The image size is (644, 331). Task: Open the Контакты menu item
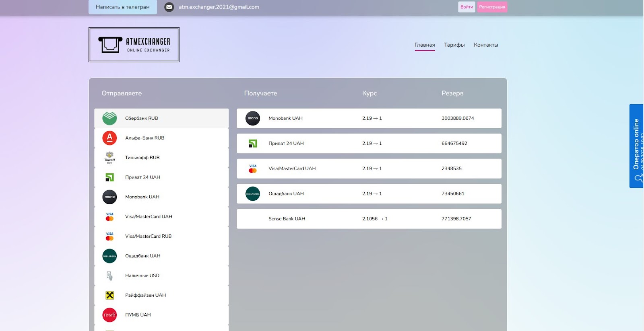click(486, 45)
